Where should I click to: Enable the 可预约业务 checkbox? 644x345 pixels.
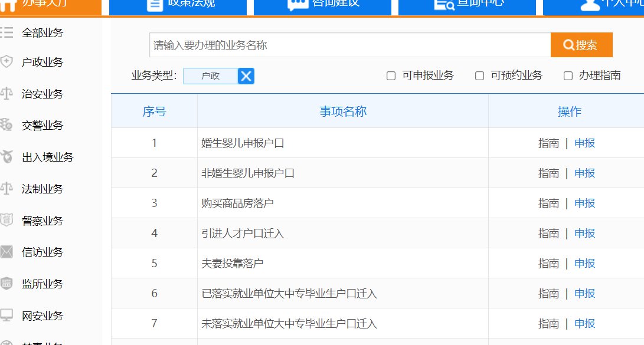[479, 76]
